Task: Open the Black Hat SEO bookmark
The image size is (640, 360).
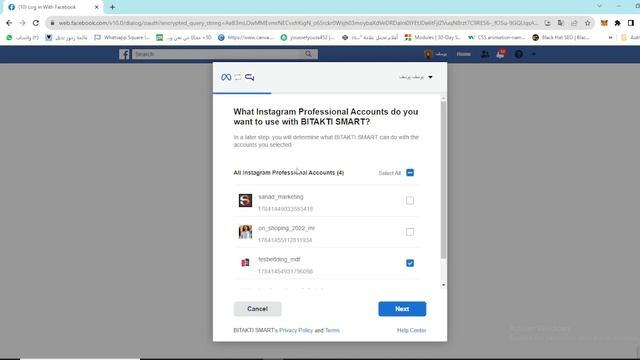Action: [x=561, y=38]
